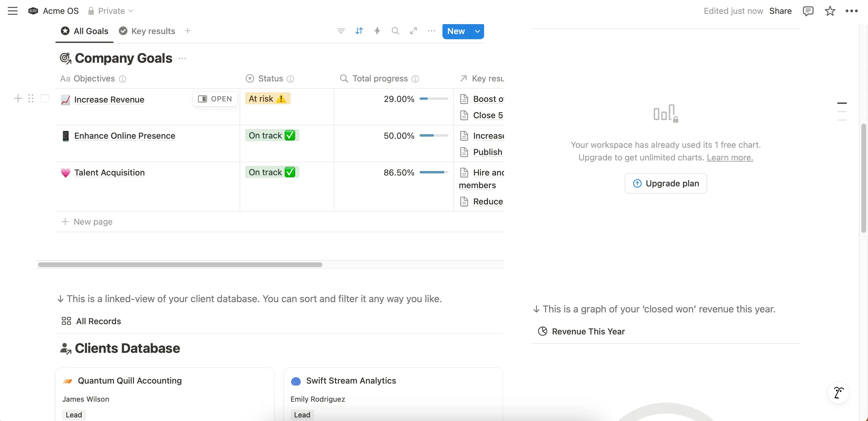Screen dimensions: 868x421
Task: Open the database view options ellipsis
Action: 431,31
